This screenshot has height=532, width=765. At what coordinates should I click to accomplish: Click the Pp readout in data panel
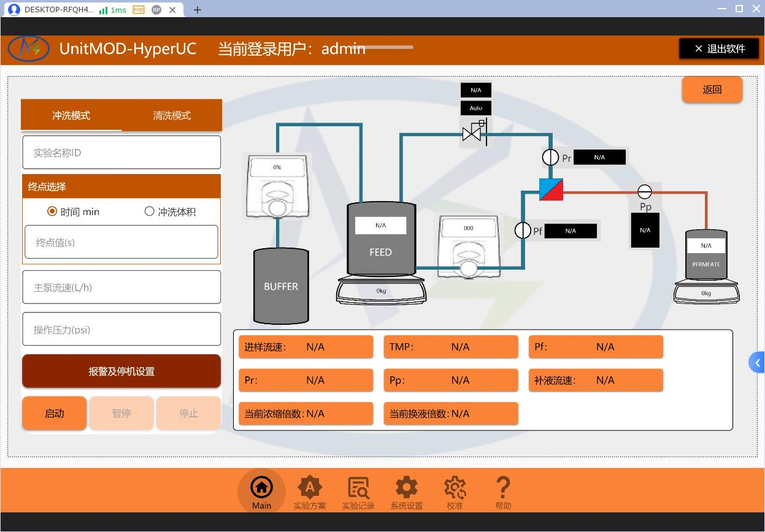tap(451, 380)
